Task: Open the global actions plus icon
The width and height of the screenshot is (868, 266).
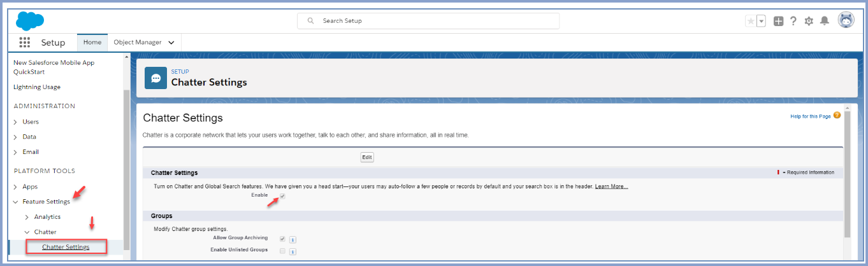Action: 778,21
